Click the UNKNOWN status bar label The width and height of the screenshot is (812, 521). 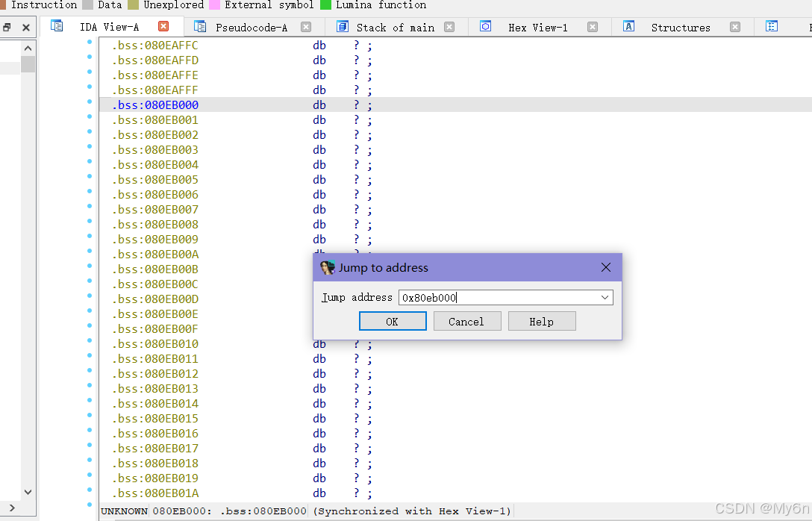point(125,511)
